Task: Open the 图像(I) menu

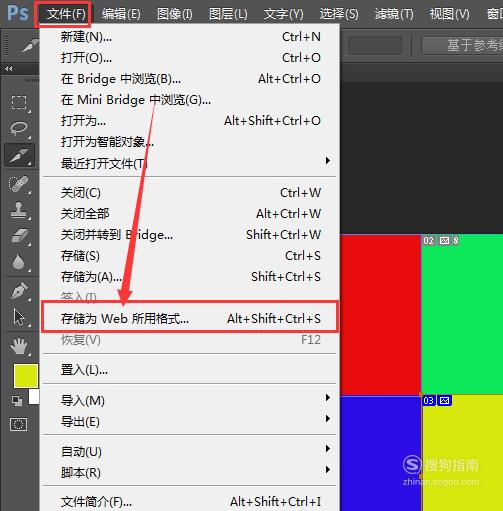Action: pyautogui.click(x=175, y=14)
